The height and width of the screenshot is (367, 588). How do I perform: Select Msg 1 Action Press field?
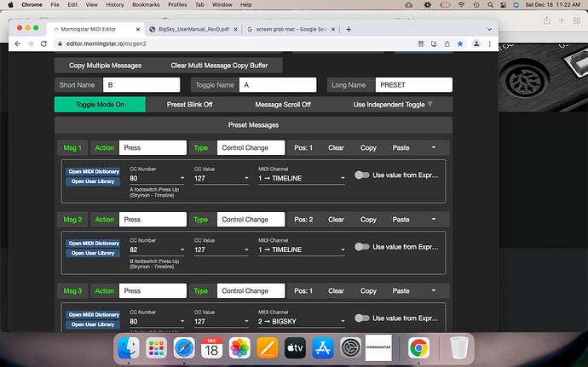click(x=153, y=147)
